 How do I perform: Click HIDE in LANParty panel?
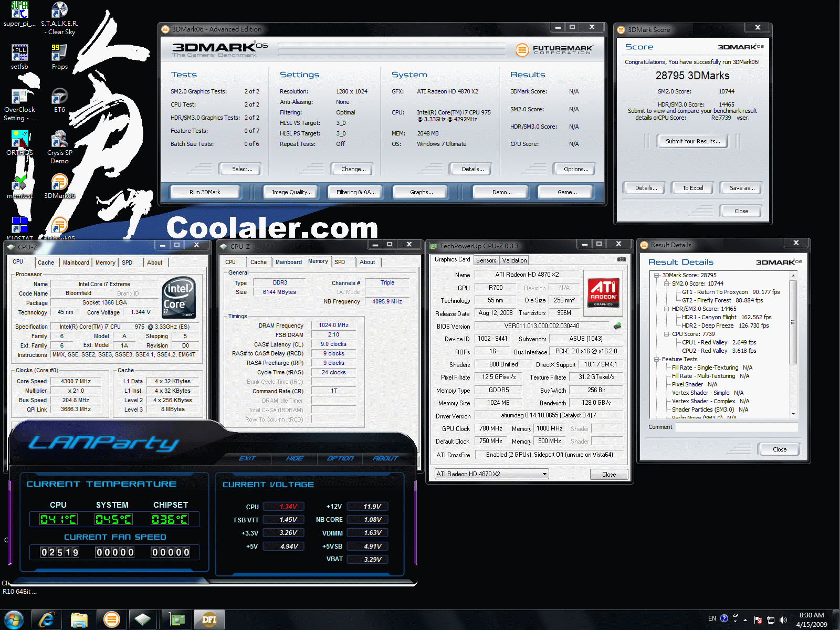(295, 458)
